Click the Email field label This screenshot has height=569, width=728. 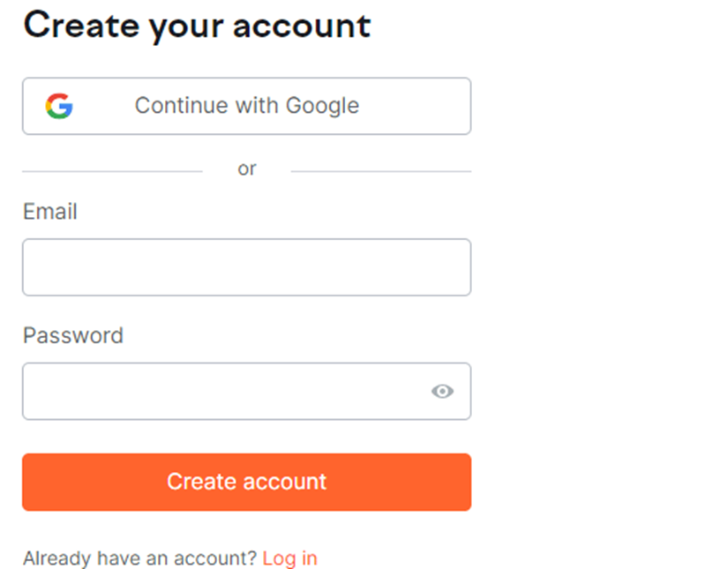pos(50,212)
